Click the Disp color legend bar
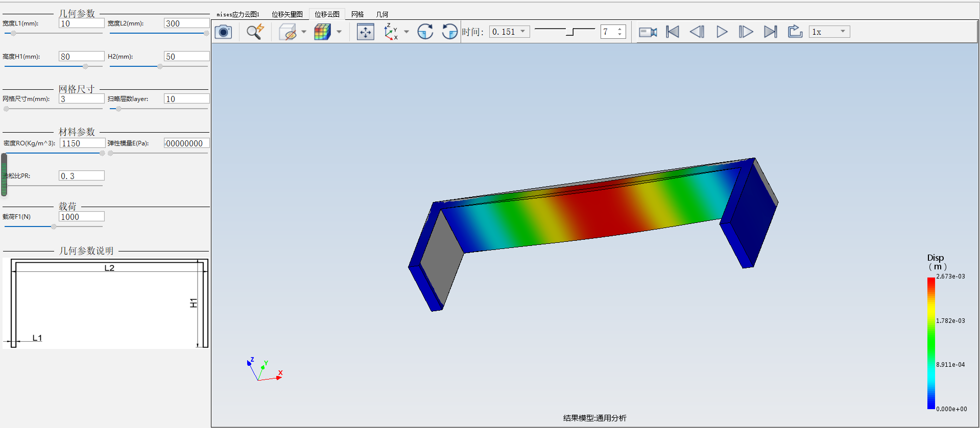980x428 pixels. [x=931, y=343]
